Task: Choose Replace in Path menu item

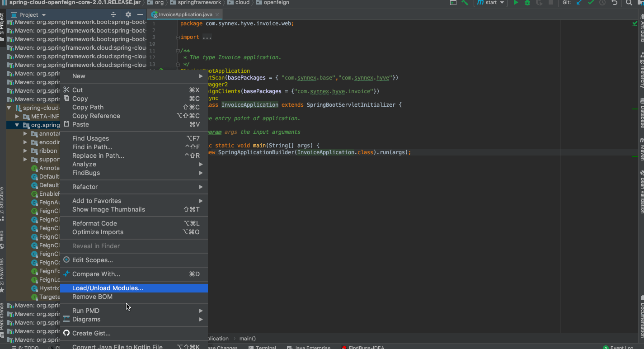Action: pyautogui.click(x=134, y=156)
